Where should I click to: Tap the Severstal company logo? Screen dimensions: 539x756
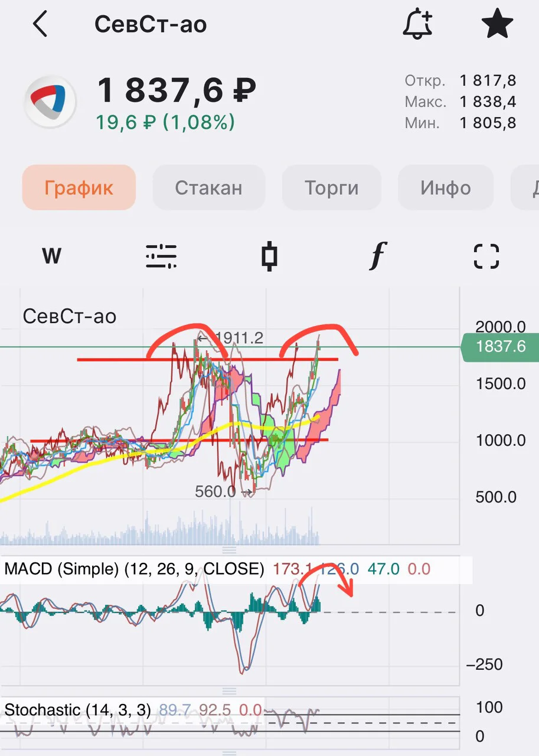(x=50, y=102)
